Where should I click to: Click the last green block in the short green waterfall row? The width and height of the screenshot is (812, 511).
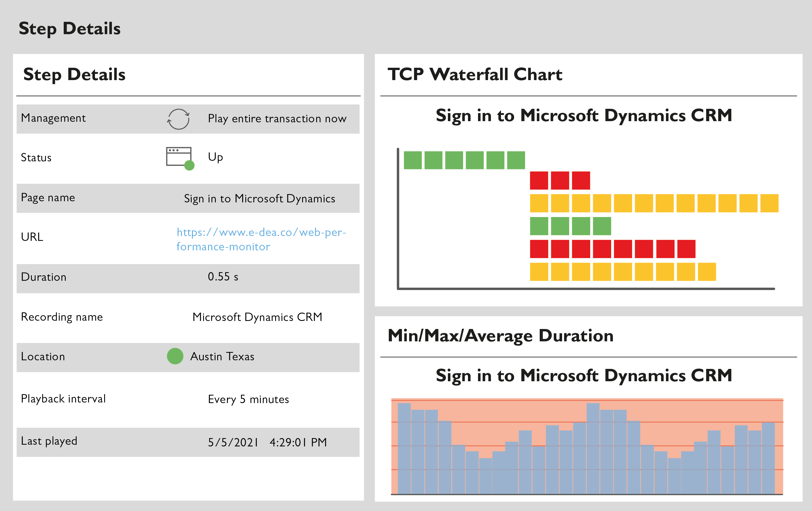coord(602,226)
